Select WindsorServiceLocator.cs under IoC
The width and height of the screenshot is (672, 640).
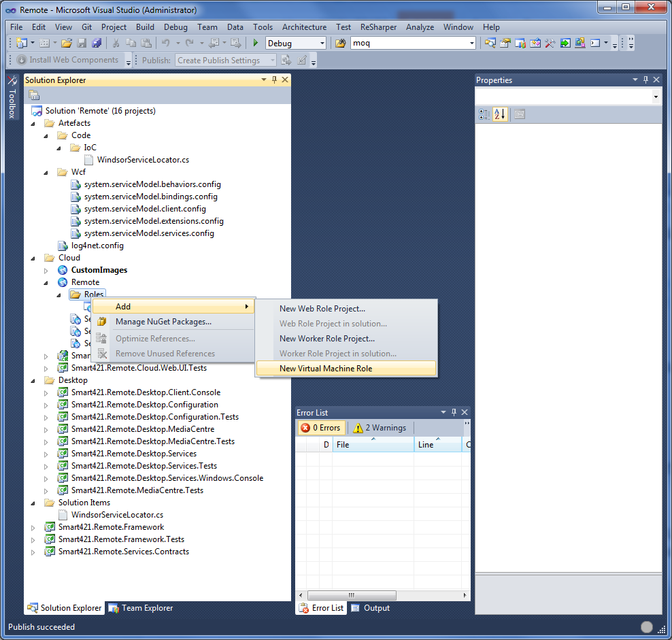[143, 160]
